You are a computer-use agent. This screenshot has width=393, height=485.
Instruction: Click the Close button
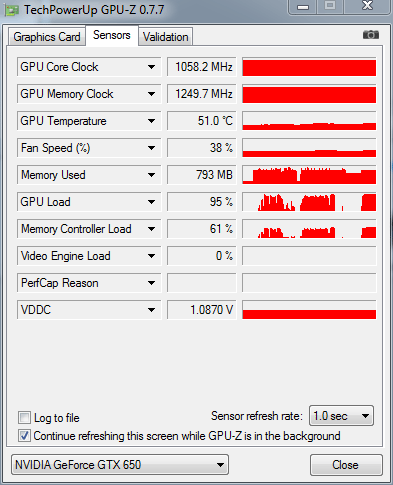(x=345, y=465)
